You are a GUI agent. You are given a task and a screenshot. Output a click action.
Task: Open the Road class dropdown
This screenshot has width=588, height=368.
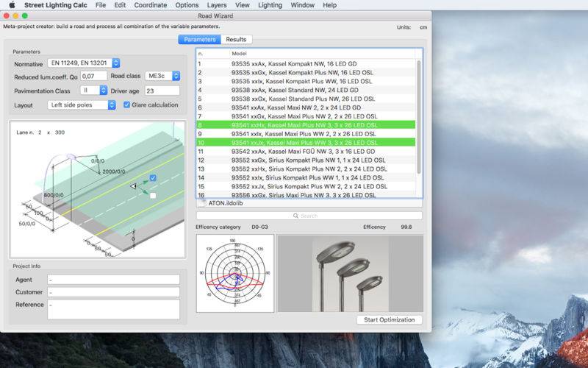pyautogui.click(x=162, y=76)
